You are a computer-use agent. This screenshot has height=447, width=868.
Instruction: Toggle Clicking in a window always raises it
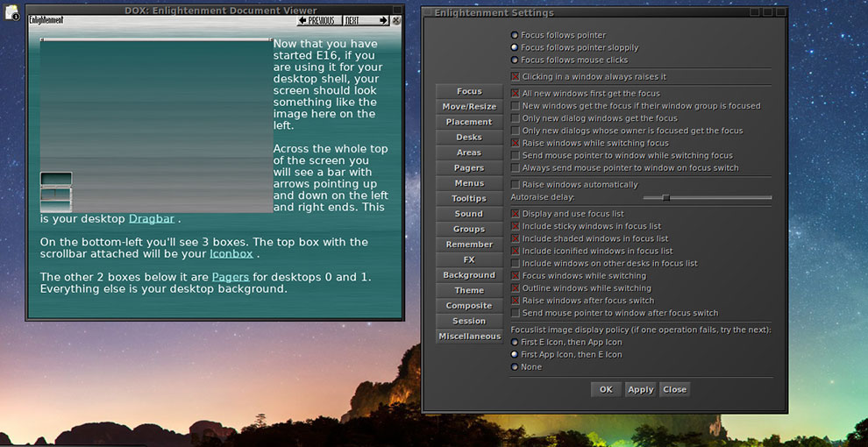point(588,77)
